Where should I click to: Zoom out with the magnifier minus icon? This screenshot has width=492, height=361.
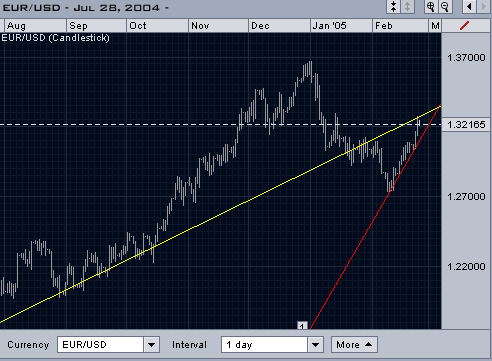pyautogui.click(x=445, y=7)
